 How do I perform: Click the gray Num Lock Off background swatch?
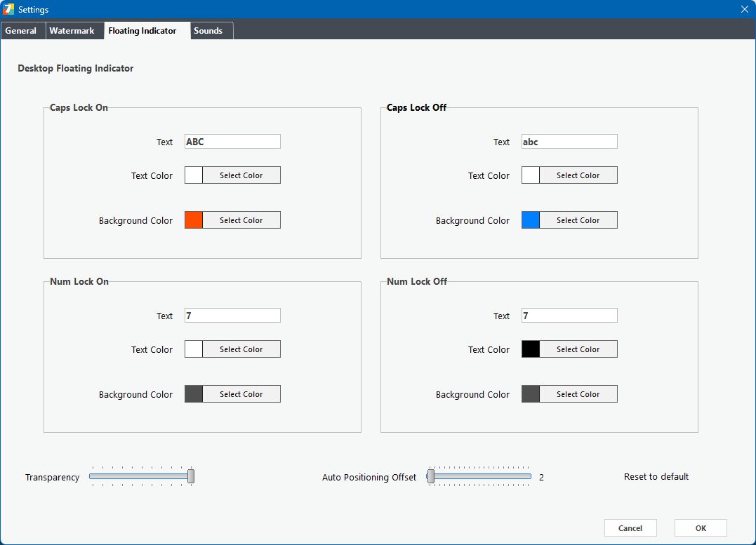[531, 394]
